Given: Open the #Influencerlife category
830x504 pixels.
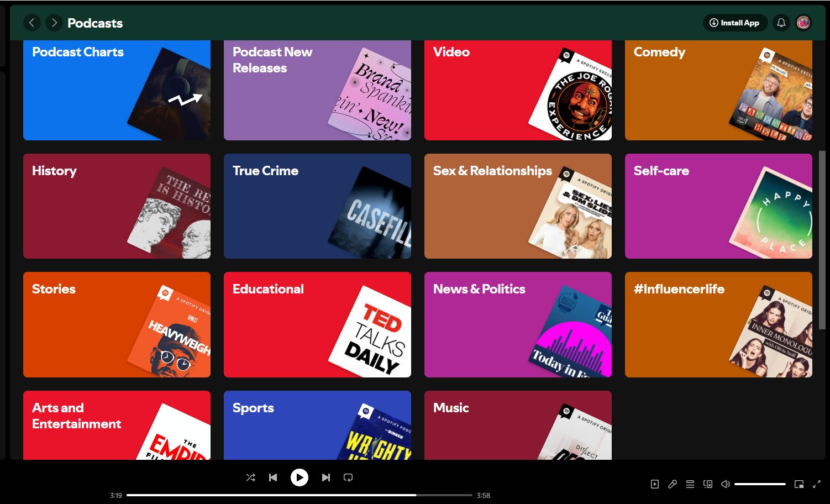Looking at the screenshot, I should click(718, 324).
